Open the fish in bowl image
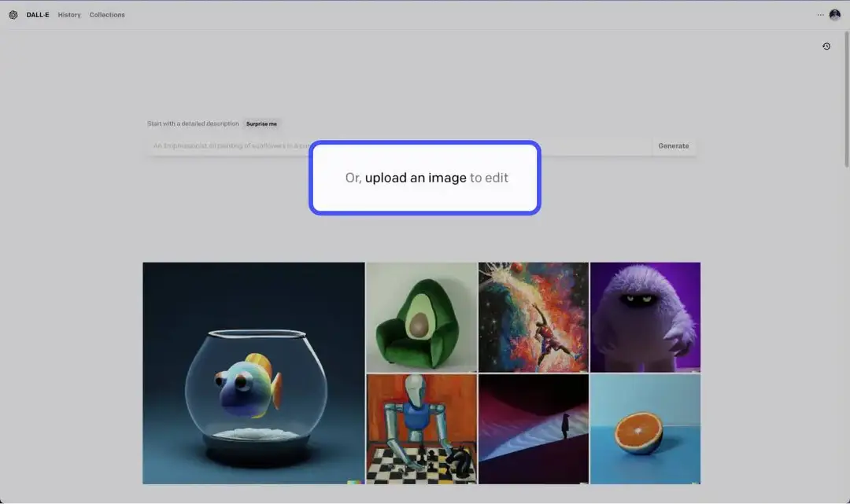 [253, 373]
